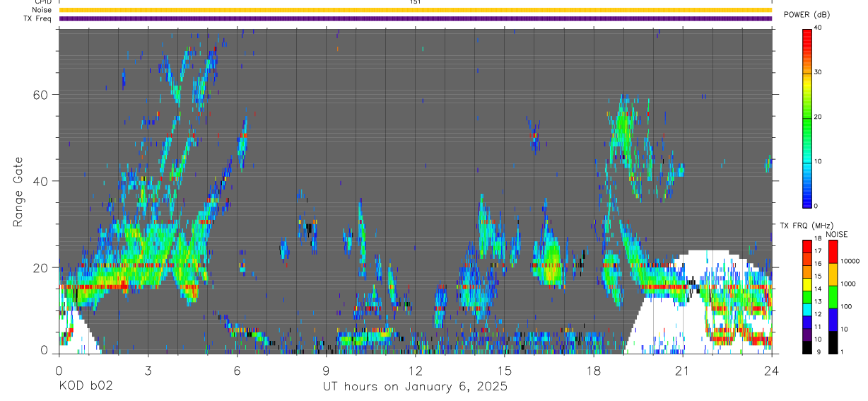The height and width of the screenshot is (401, 868).
Task: Click the '20' tick on the Range Gate axis
Action: 41,267
